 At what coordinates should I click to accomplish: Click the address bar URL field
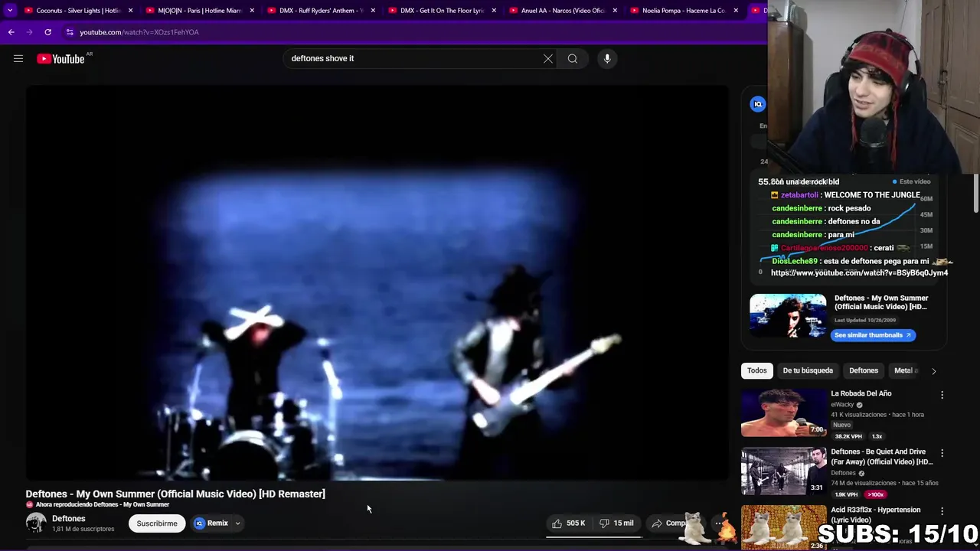click(x=413, y=32)
